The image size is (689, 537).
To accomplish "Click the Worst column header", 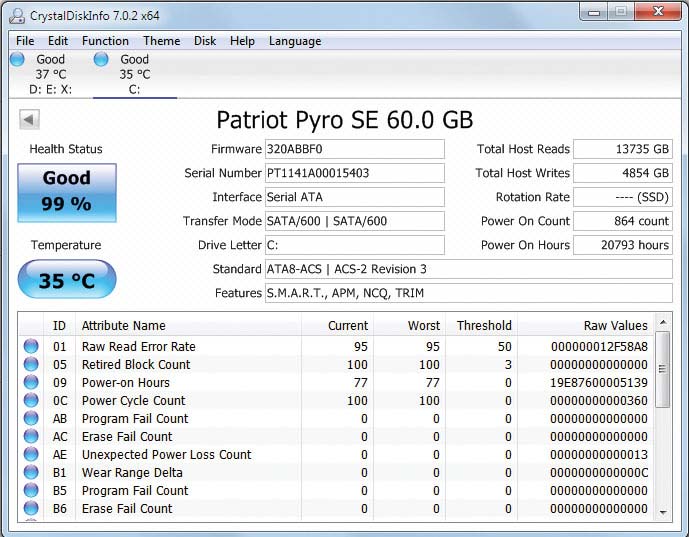I will [x=409, y=325].
